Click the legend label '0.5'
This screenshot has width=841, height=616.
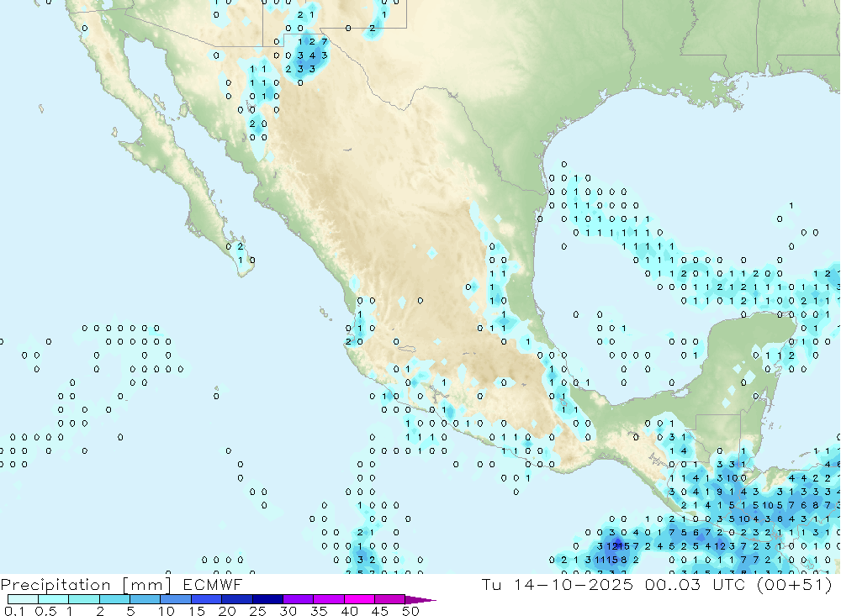tap(45, 611)
